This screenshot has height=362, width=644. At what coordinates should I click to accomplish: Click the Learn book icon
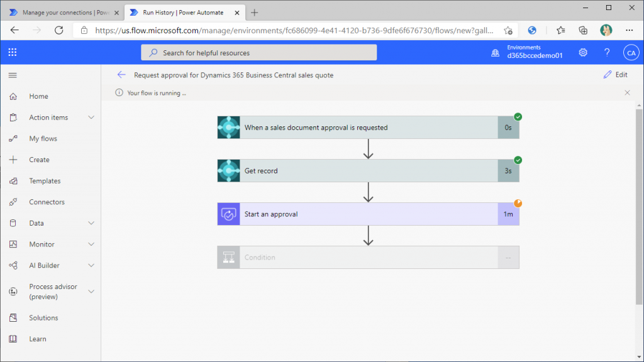click(x=13, y=339)
